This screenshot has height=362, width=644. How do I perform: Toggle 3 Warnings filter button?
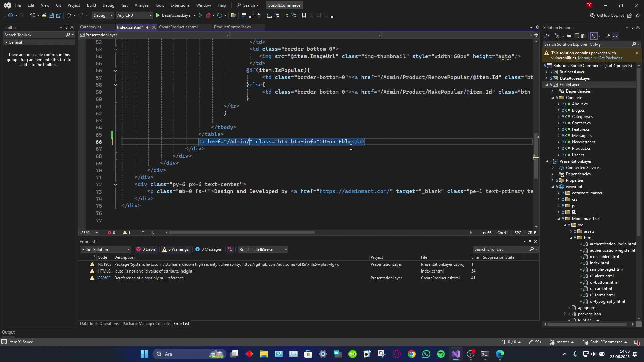175,249
